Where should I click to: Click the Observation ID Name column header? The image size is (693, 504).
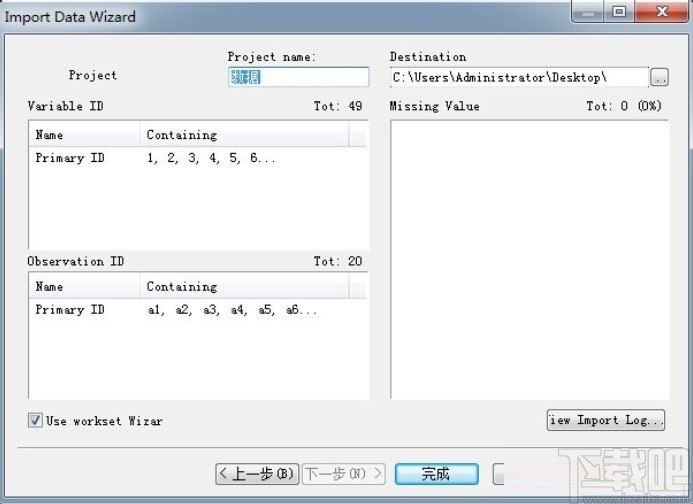click(x=84, y=286)
